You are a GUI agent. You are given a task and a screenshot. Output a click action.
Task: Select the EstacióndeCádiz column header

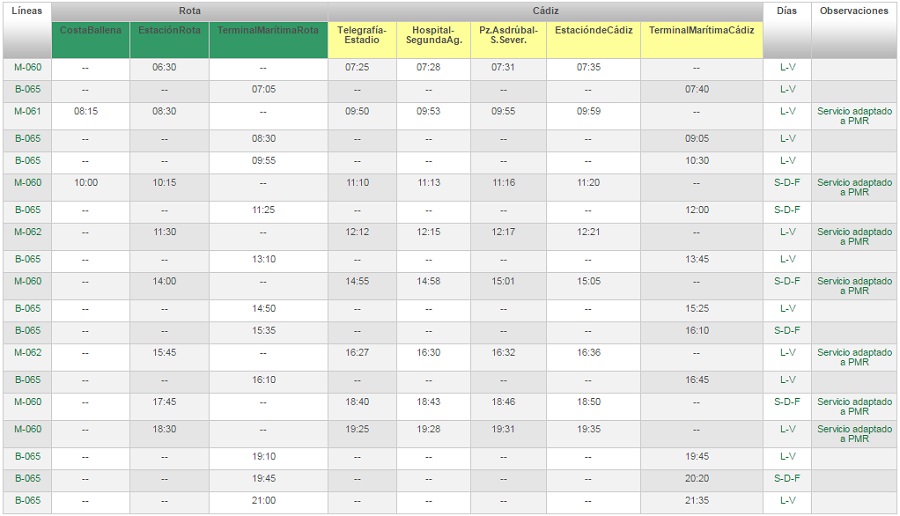coord(593,31)
